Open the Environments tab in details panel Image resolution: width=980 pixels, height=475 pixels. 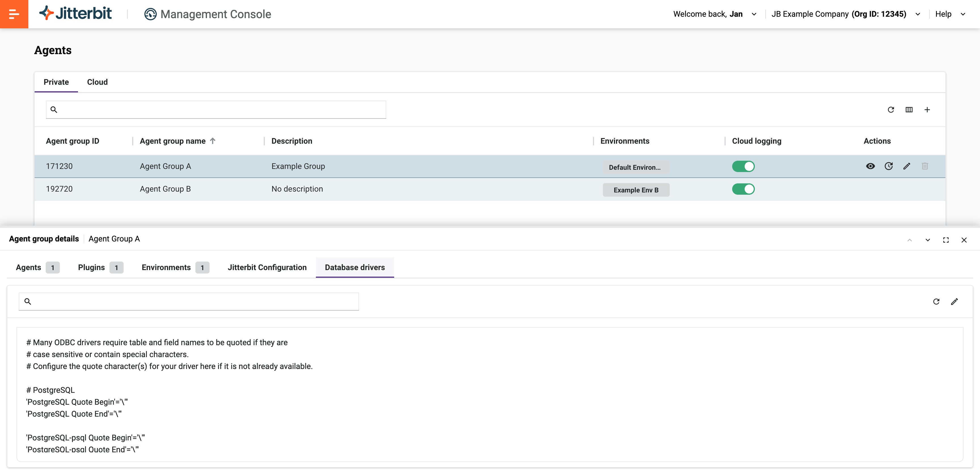[x=175, y=267]
